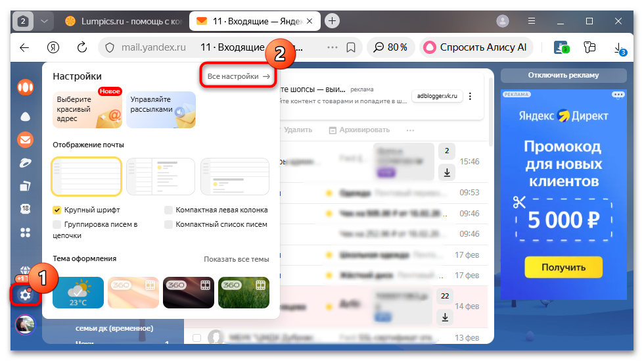Open folder 'семьи дк (временное)'

[114, 328]
